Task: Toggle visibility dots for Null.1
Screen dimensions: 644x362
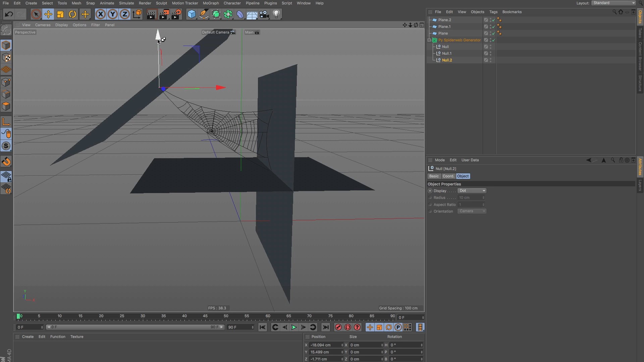Action: [490, 53]
